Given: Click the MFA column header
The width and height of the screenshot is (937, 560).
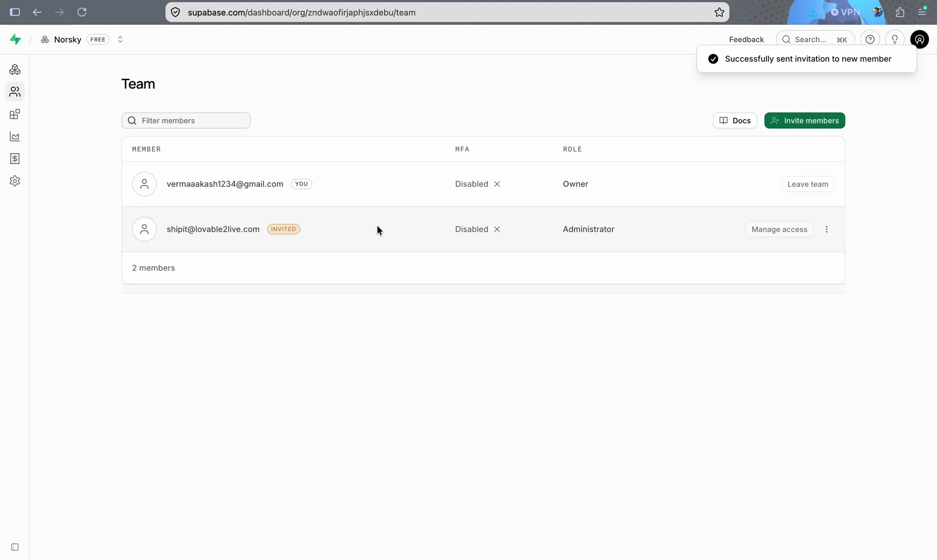Looking at the screenshot, I should point(462,149).
